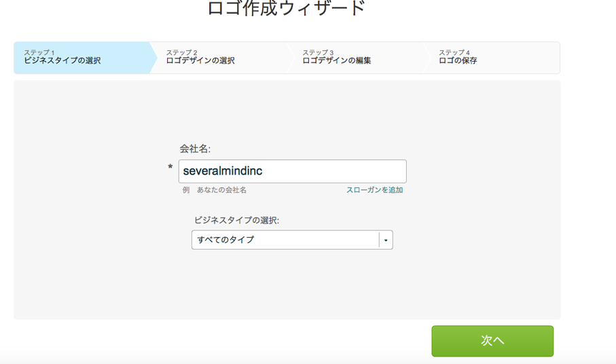Image resolution: width=616 pixels, height=364 pixels.
Task: Click the ステップ 1 number label
Action: (x=39, y=52)
